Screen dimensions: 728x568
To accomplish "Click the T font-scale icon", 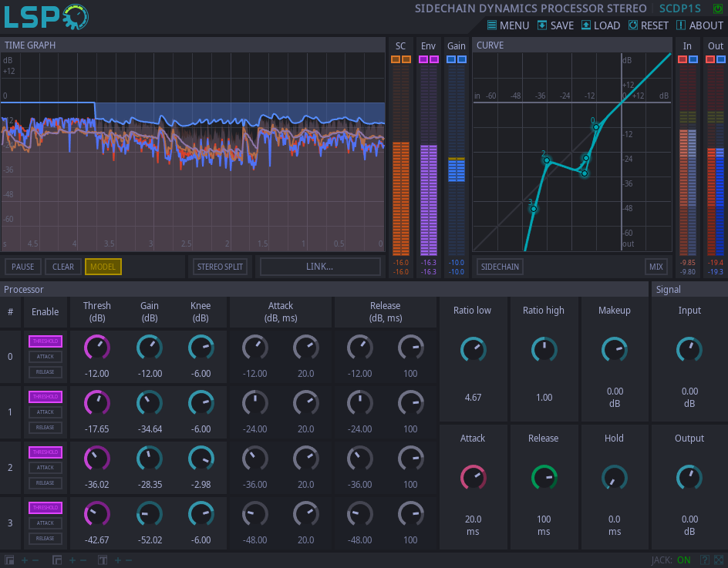I will coord(103,560).
